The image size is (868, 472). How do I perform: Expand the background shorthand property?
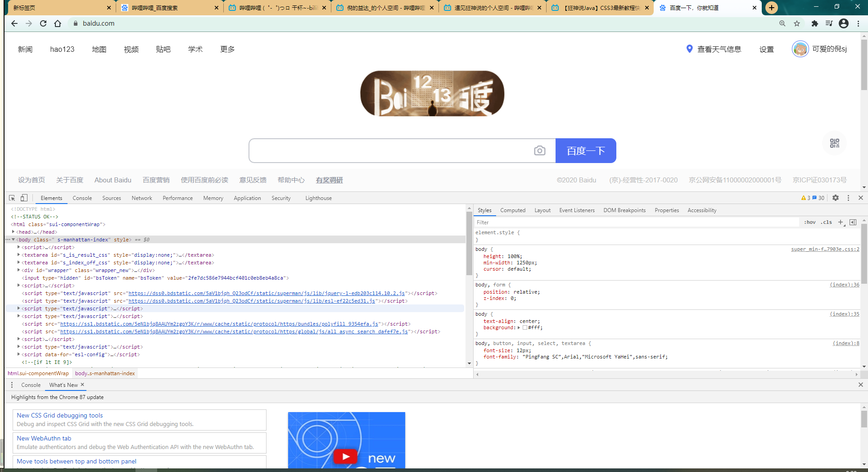(x=519, y=328)
